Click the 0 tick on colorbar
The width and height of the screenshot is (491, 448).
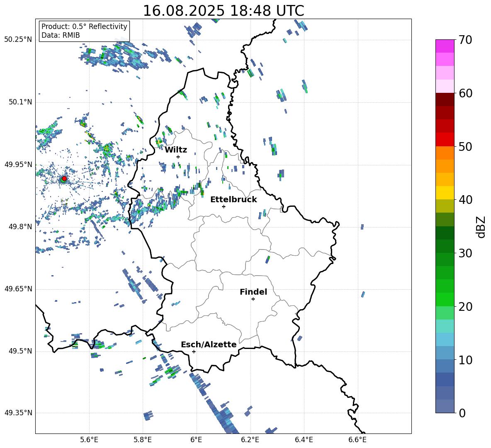coord(462,413)
